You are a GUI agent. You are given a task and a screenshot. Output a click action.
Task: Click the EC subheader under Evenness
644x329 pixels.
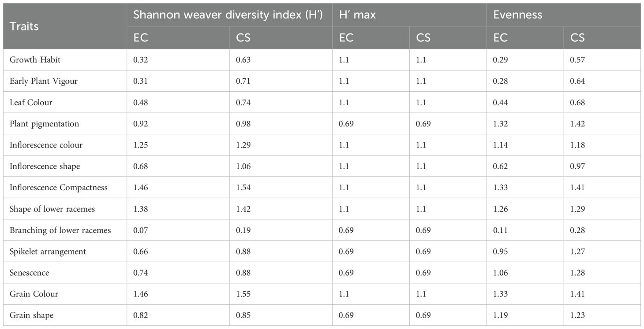[x=501, y=37]
